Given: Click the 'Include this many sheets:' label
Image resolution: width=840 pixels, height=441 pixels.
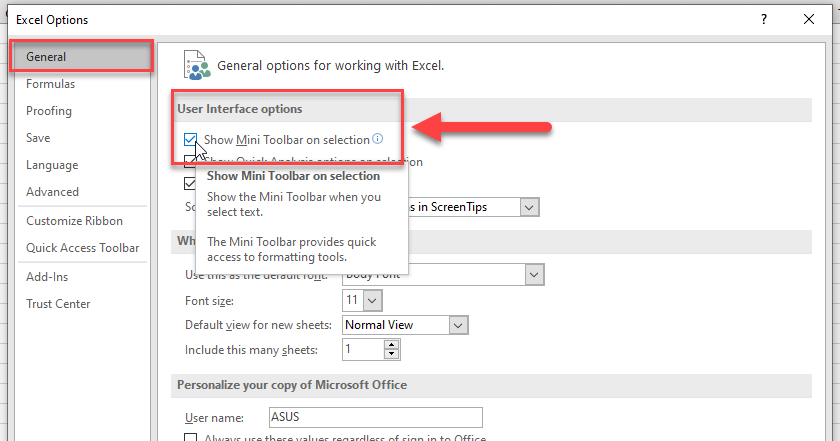Looking at the screenshot, I should [251, 350].
